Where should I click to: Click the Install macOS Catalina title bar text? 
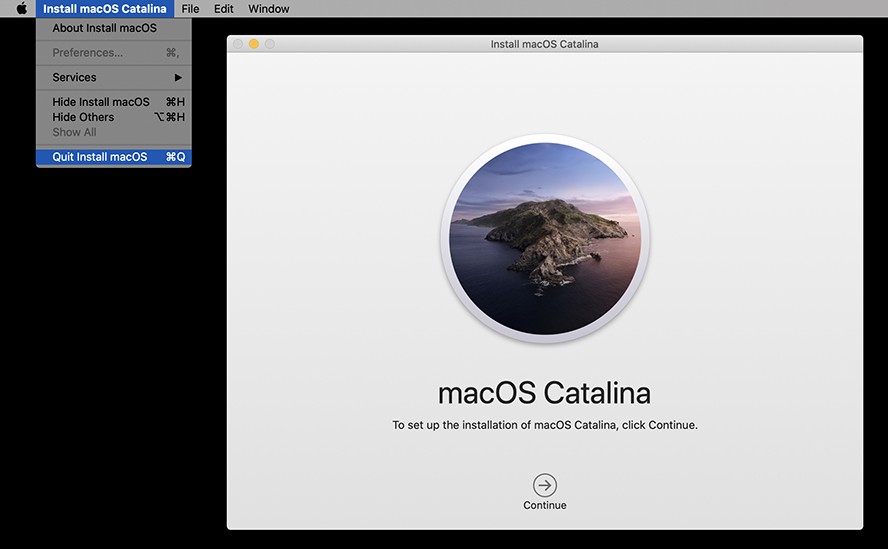click(544, 44)
